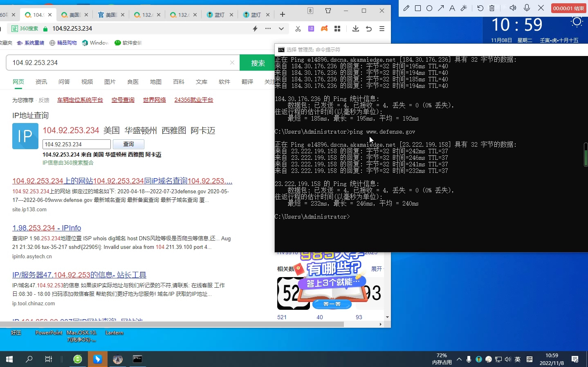This screenshot has height=367, width=588.
Task: Close the active 104 tab
Action: pyautogui.click(x=50, y=15)
